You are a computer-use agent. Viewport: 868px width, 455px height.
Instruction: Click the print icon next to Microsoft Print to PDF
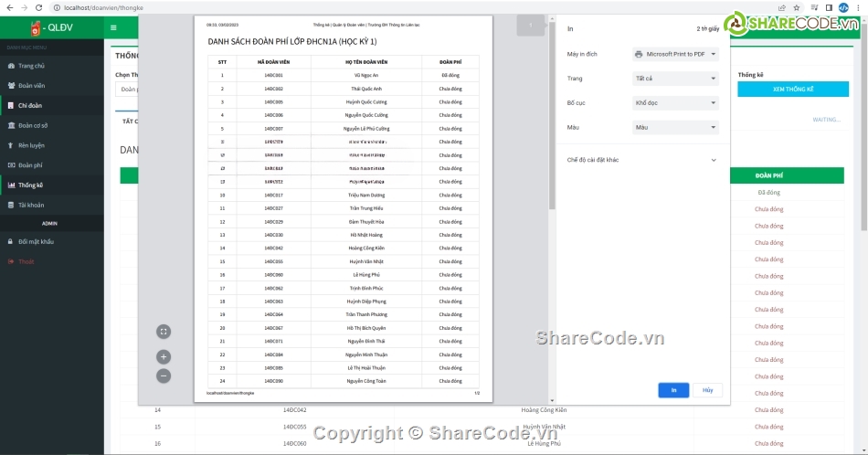coord(639,54)
